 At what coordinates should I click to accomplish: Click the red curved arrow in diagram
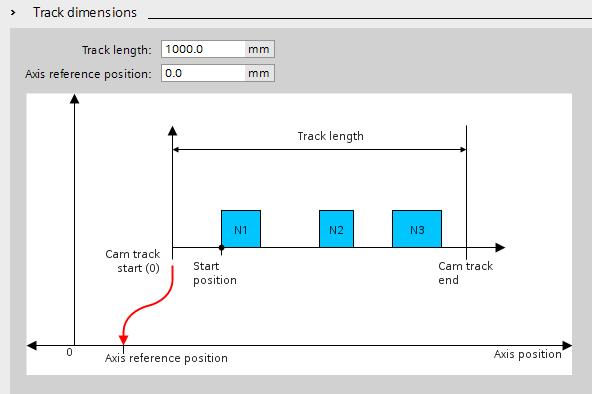(x=147, y=304)
